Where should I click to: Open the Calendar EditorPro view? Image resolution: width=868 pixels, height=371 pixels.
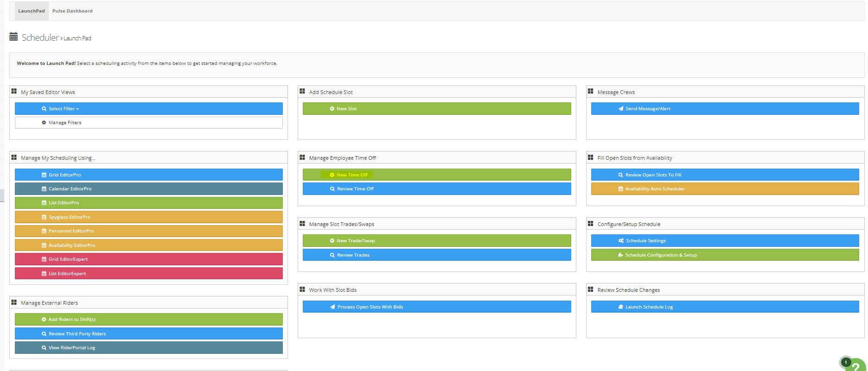[x=148, y=189]
